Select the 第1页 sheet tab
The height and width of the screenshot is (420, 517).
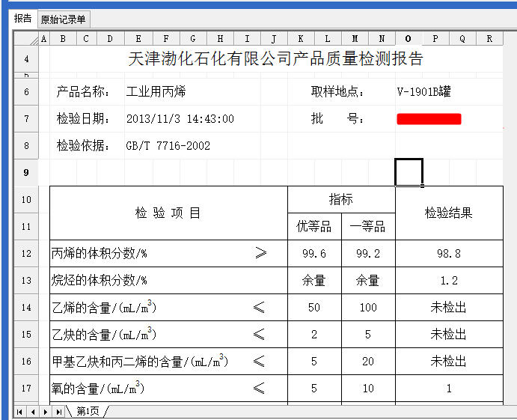pos(88,411)
